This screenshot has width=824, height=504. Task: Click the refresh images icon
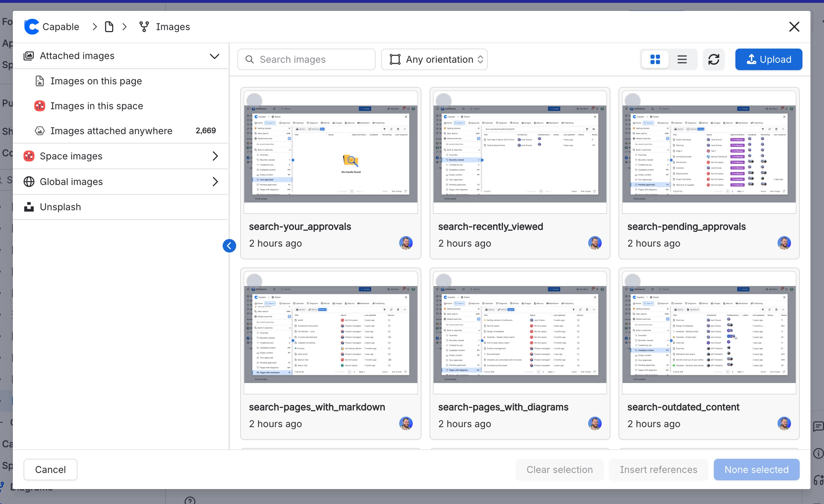tap(714, 60)
